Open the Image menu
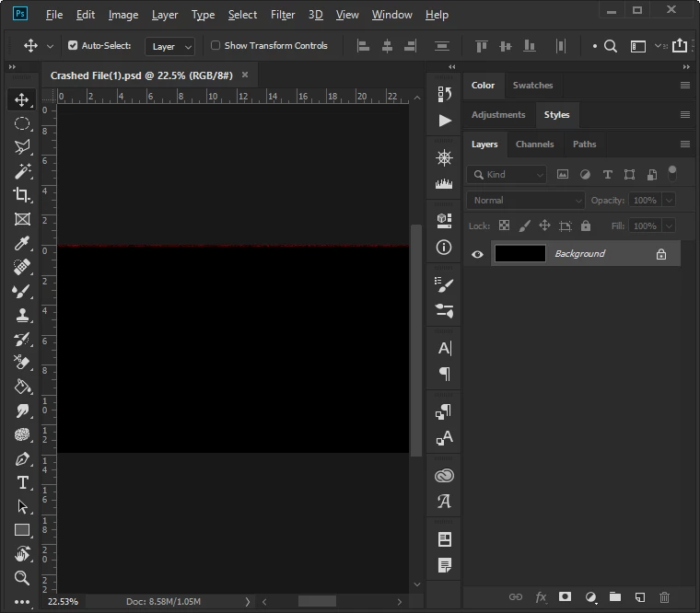The height and width of the screenshot is (613, 700). [123, 15]
